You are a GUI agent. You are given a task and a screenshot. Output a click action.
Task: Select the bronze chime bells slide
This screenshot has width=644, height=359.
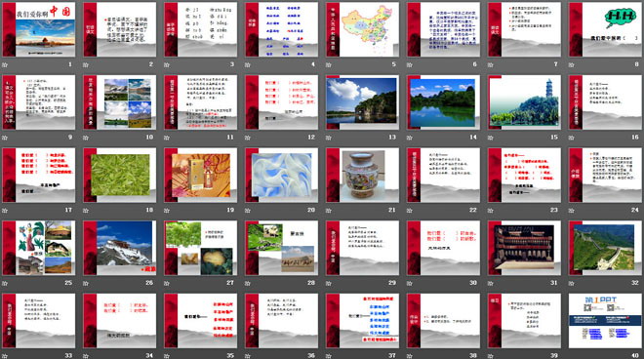[524, 248]
